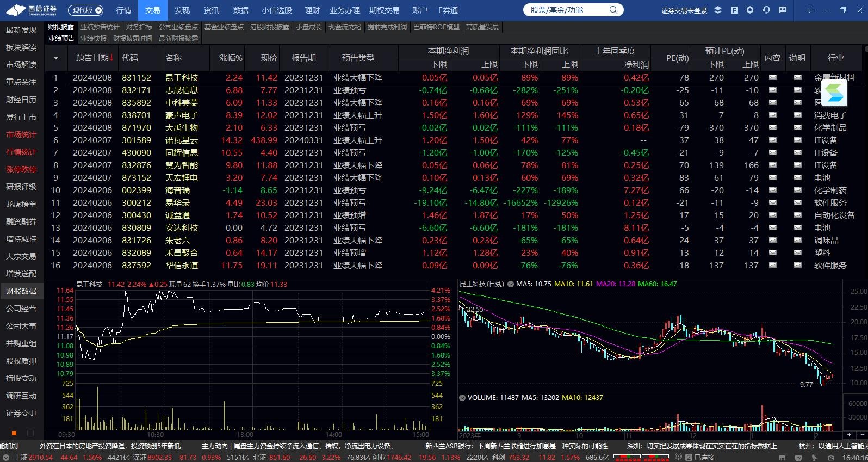The image size is (868, 462).
Task: Open 股权质押 in the sidebar
Action: 21,361
